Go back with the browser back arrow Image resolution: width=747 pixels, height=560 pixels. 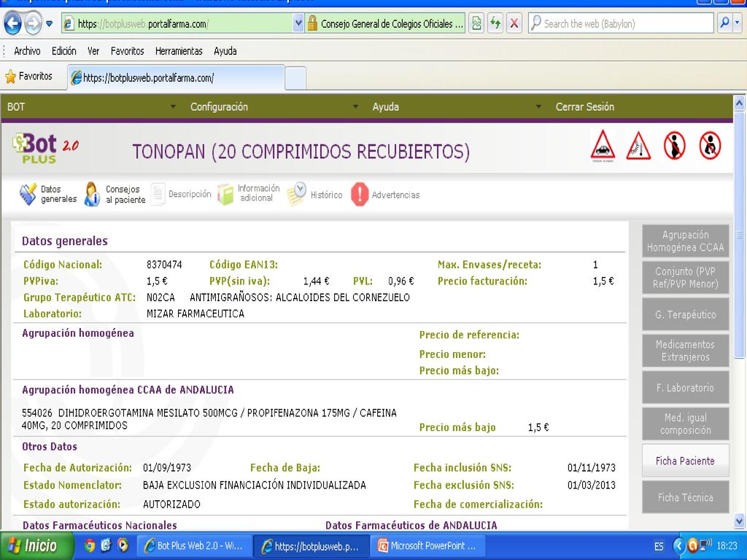(13, 23)
